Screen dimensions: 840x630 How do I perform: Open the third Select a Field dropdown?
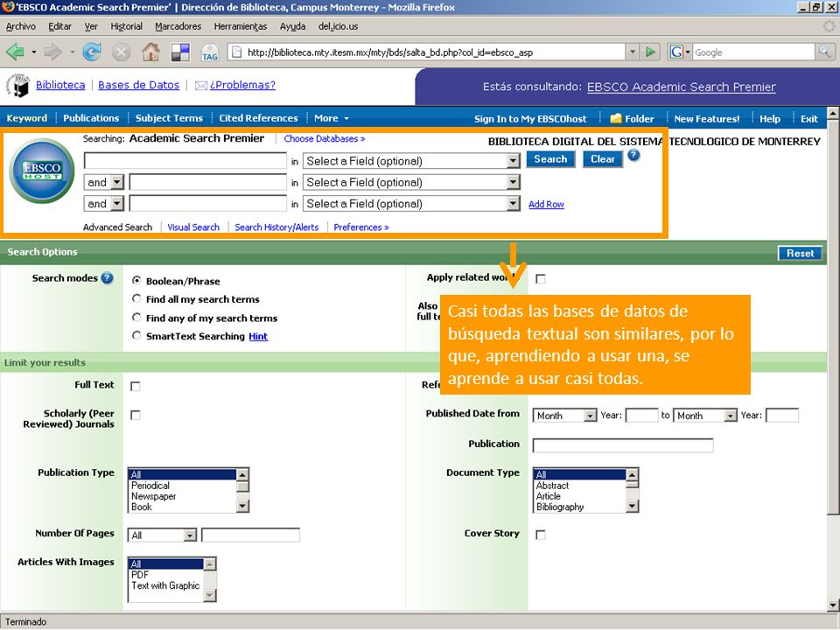[x=411, y=204]
